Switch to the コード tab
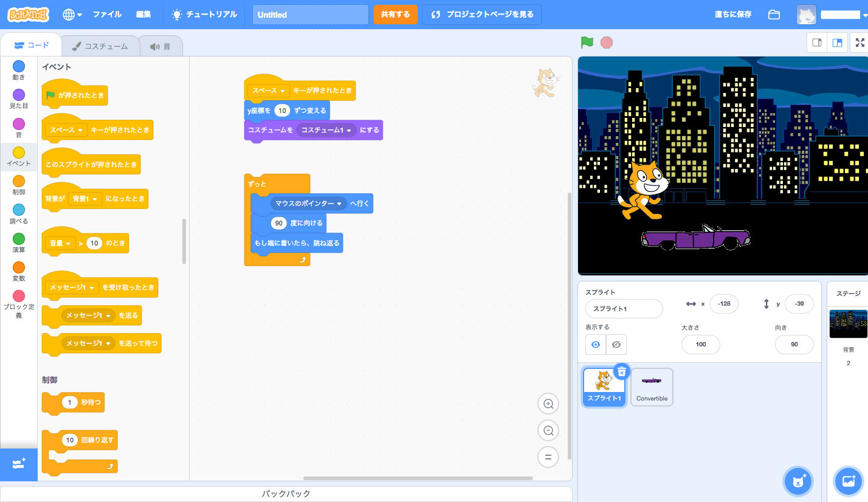868x502 pixels. click(x=31, y=45)
